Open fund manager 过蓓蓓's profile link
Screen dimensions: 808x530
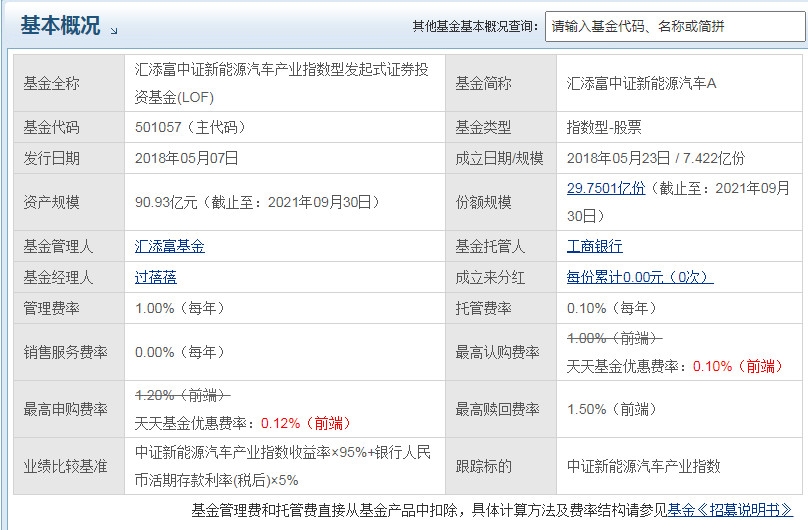point(156,277)
